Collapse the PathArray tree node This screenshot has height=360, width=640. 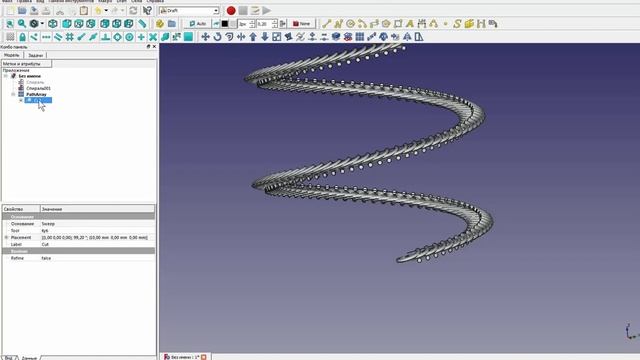click(x=13, y=94)
